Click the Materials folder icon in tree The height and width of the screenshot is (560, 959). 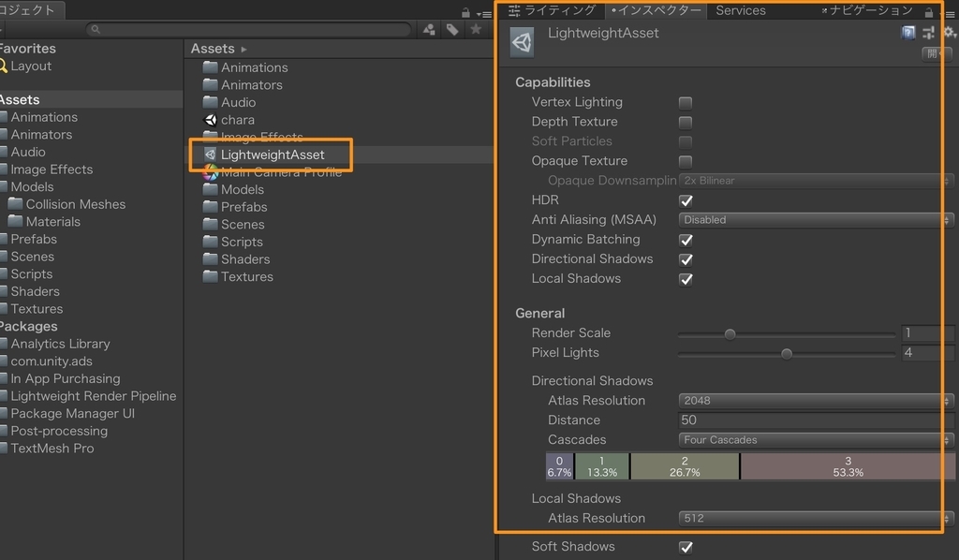click(x=15, y=221)
